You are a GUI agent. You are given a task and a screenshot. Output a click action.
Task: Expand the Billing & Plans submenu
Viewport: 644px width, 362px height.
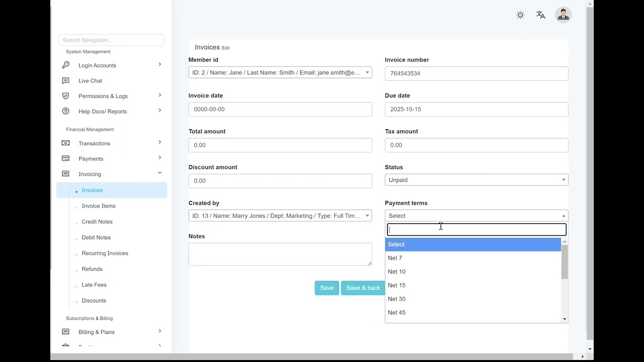(x=159, y=331)
